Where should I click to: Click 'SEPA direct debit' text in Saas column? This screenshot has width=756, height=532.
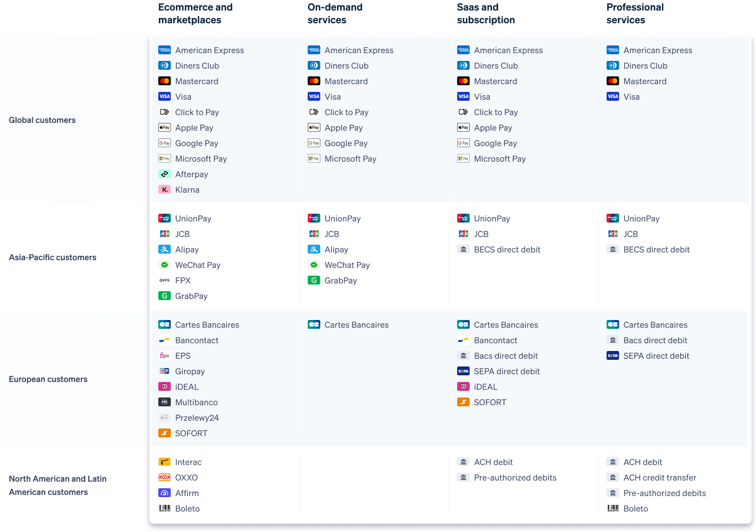507,371
